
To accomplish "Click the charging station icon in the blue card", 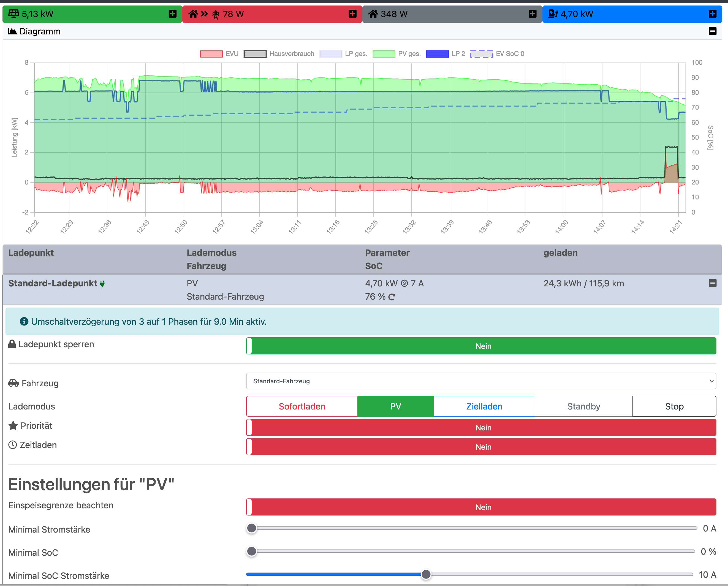I will click(x=553, y=14).
